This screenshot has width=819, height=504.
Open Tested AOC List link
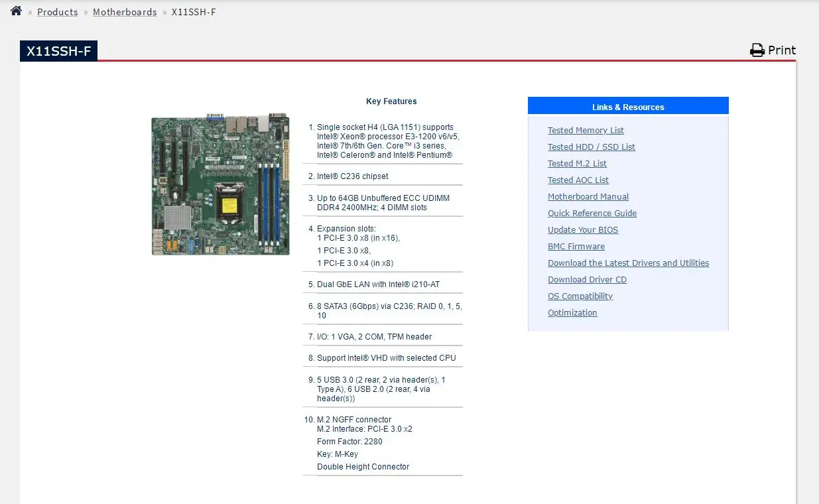(578, 180)
